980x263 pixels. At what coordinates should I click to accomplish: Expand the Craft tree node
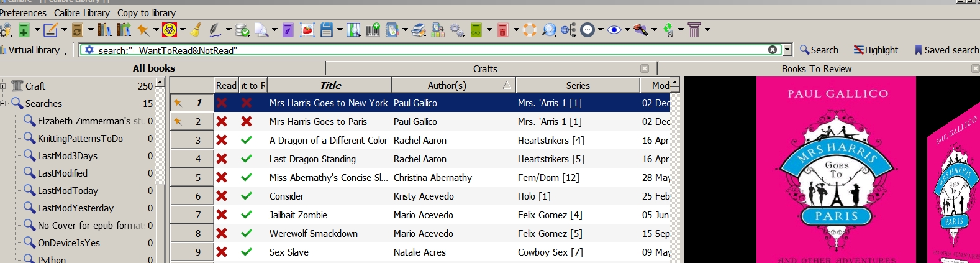tap(3, 86)
